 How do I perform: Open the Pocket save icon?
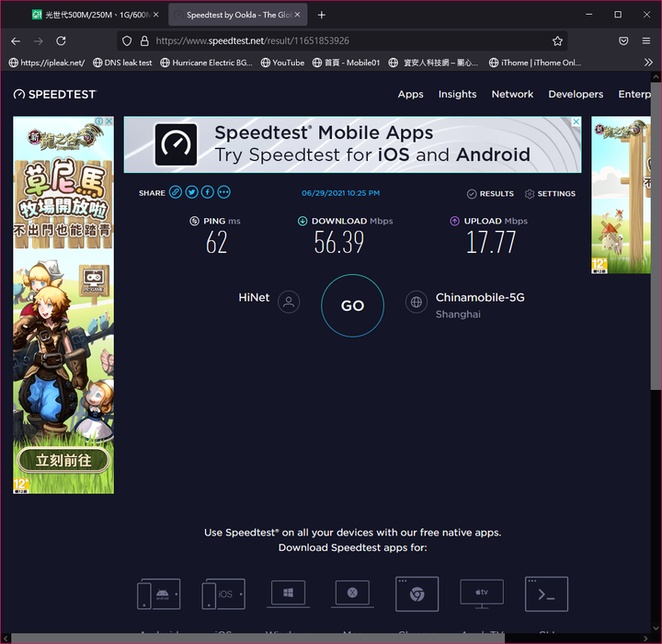point(623,41)
